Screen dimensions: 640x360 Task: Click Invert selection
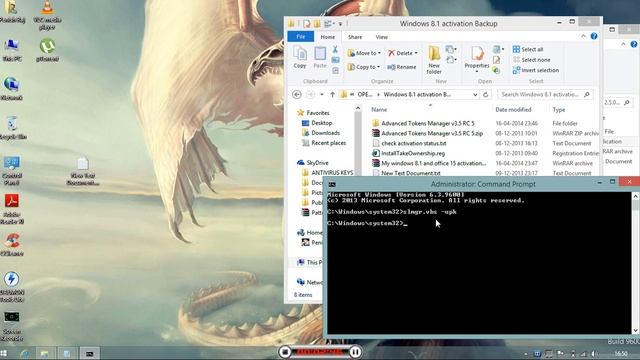coord(536,70)
